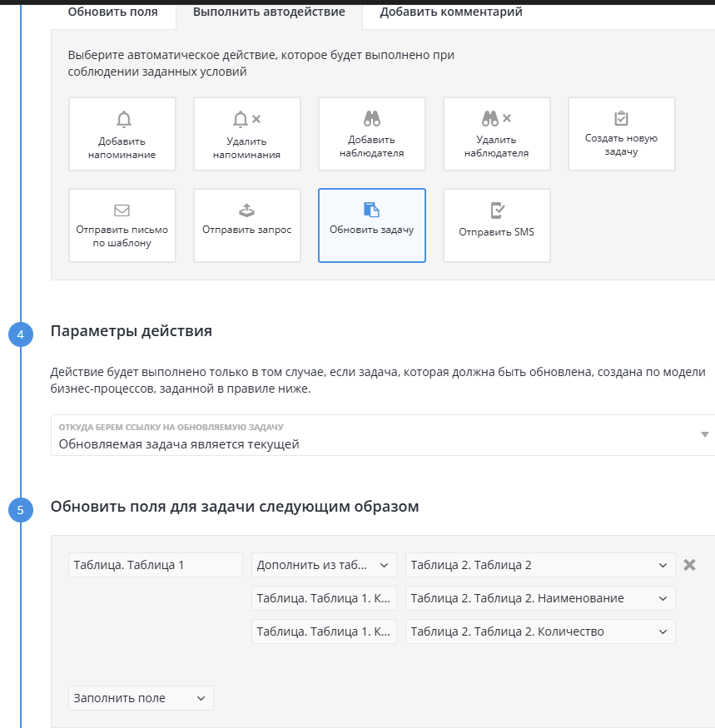715x728 pixels.
Task: Select the Create new task clipboard tile
Action: coord(621,134)
